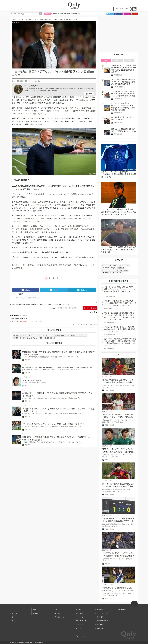
Task: Open the サッカーゲーム footer link
Action: [80, 636]
